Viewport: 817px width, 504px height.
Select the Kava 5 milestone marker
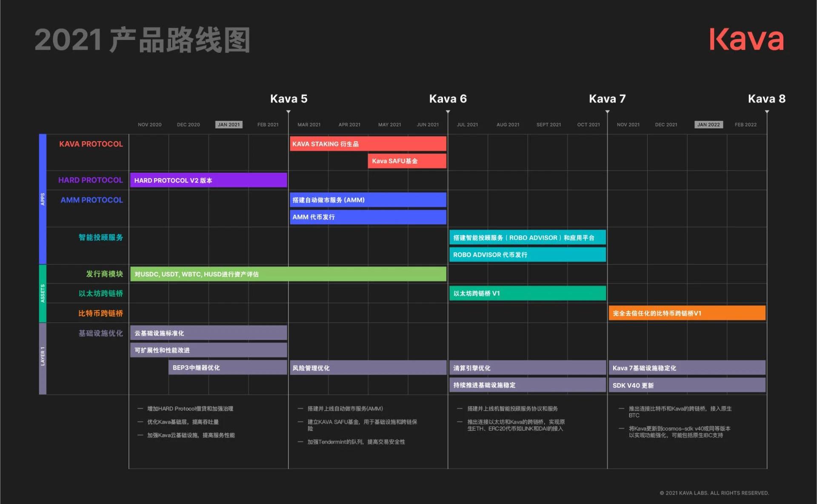coord(289,112)
